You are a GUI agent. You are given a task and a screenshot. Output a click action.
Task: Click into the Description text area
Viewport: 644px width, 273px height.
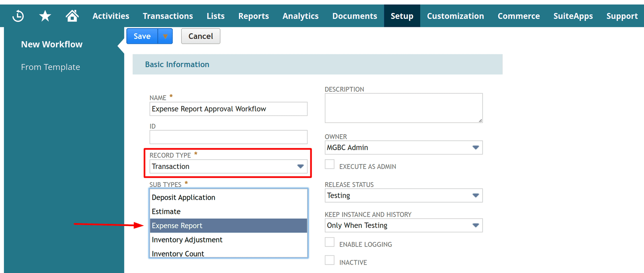point(404,108)
